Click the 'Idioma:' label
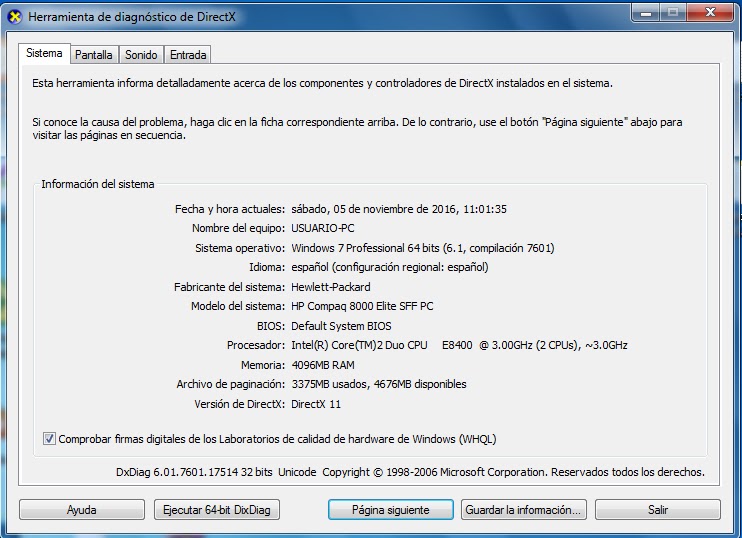The height and width of the screenshot is (538, 742). [x=267, y=267]
